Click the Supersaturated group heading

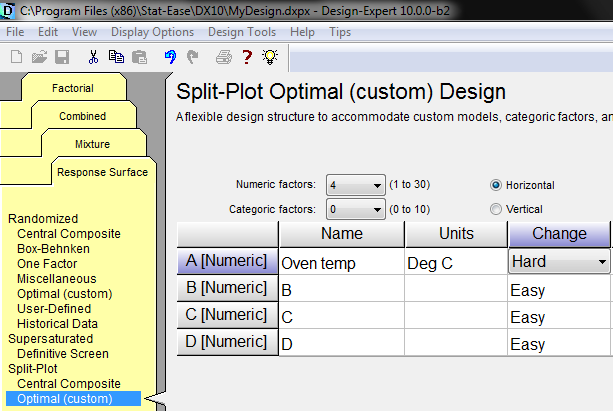(x=50, y=339)
